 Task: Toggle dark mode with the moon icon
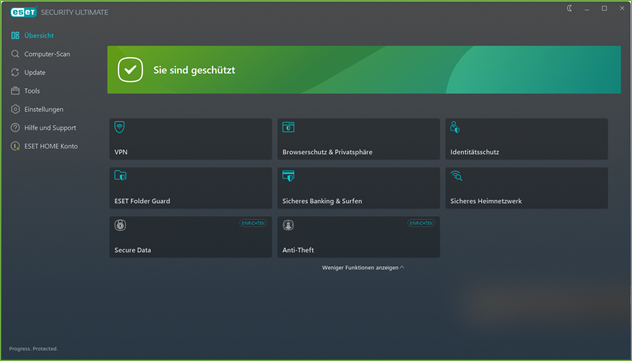569,8
